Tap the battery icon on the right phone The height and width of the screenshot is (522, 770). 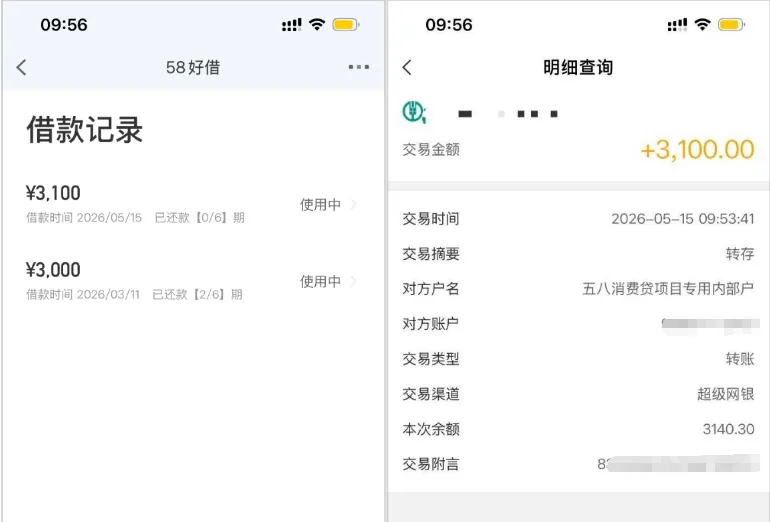coord(731,24)
